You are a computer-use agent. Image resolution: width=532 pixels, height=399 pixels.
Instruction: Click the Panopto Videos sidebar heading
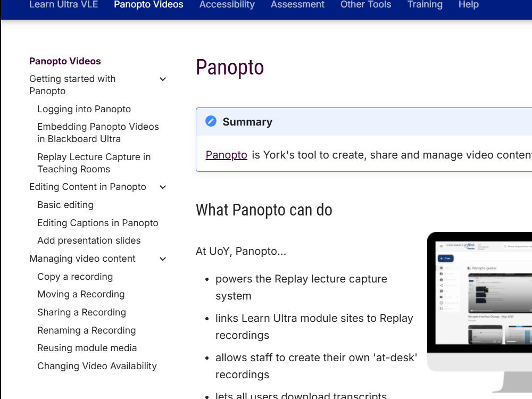(65, 61)
